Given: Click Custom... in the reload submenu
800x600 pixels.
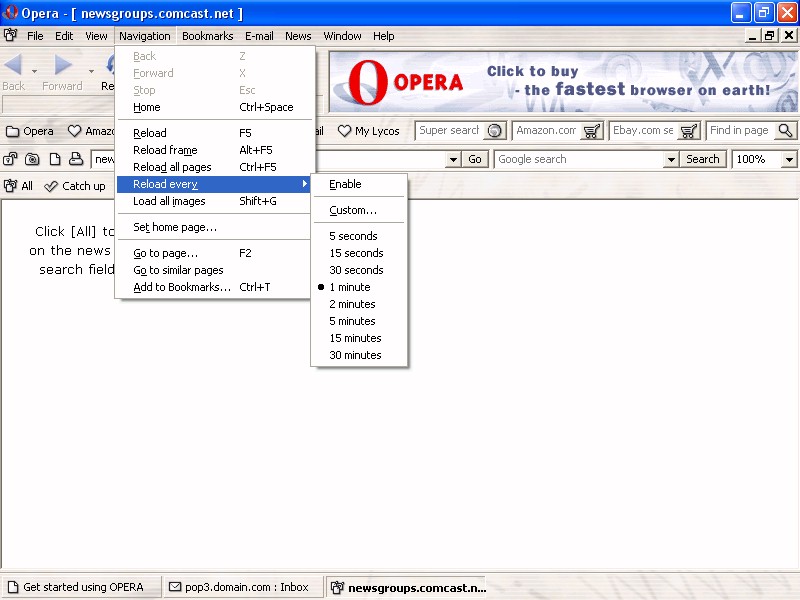Looking at the screenshot, I should pos(353,210).
